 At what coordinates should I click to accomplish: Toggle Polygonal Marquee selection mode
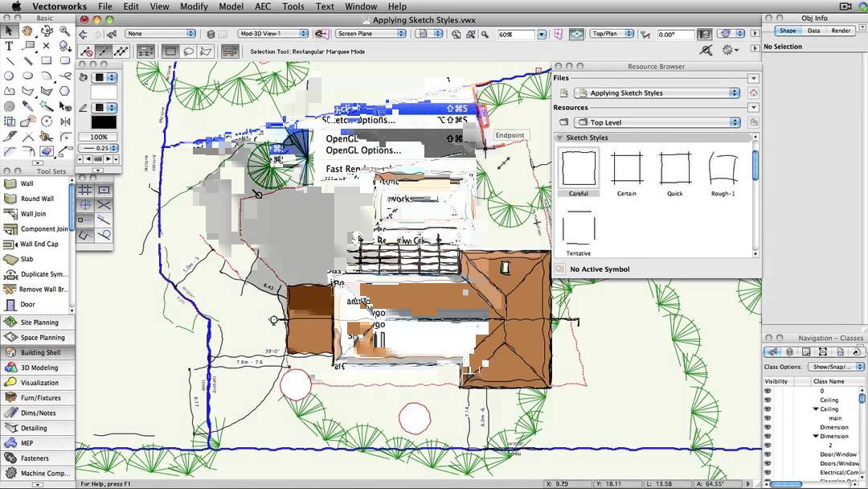pos(206,51)
